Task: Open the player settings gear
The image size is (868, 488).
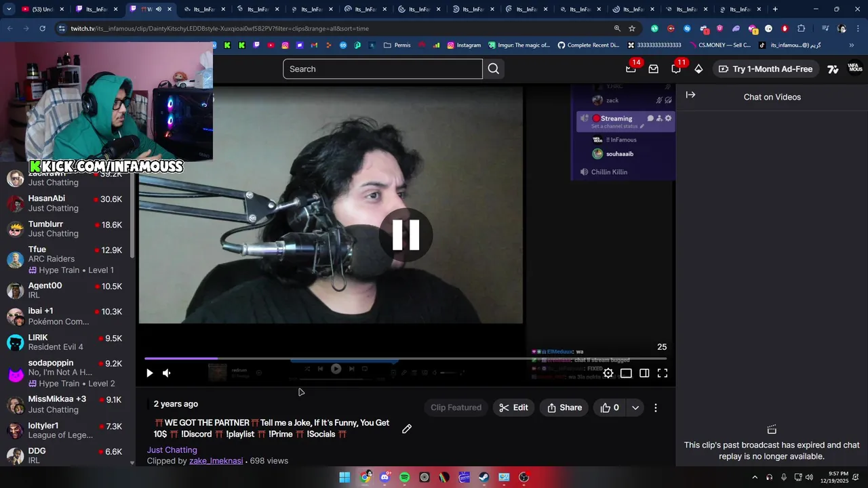Action: click(x=608, y=373)
